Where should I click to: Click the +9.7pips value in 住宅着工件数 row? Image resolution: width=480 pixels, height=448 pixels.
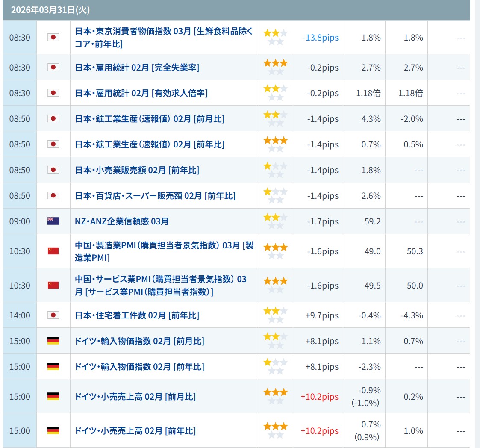321,315
